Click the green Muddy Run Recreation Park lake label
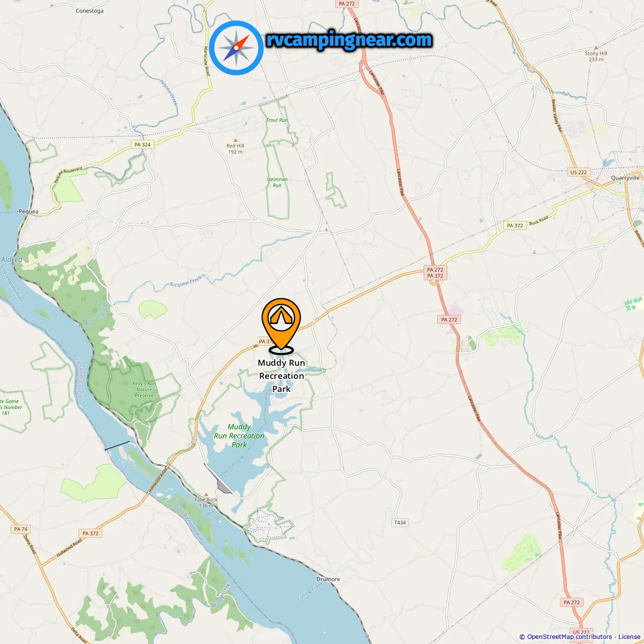The image size is (644, 644). pyautogui.click(x=239, y=436)
